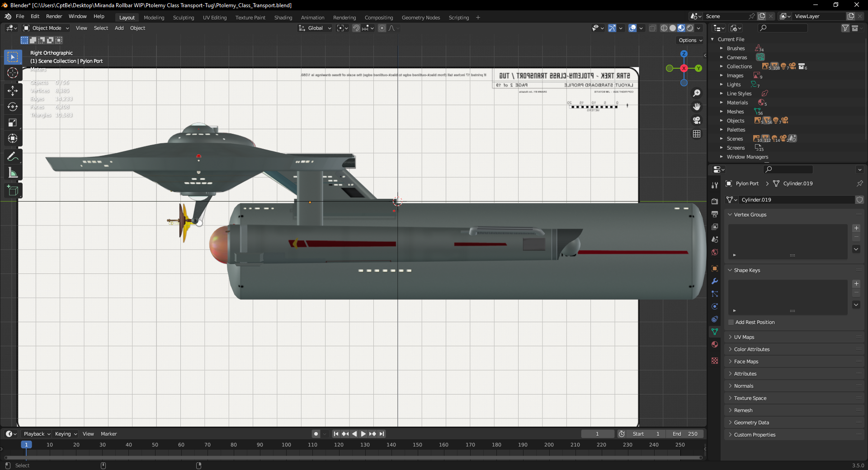Toggle camera view icon in viewport

697,120
